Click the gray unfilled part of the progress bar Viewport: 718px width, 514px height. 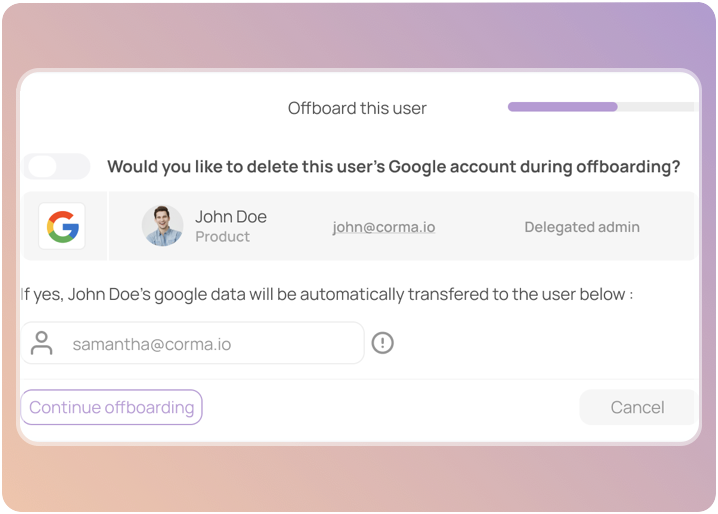pos(655,107)
